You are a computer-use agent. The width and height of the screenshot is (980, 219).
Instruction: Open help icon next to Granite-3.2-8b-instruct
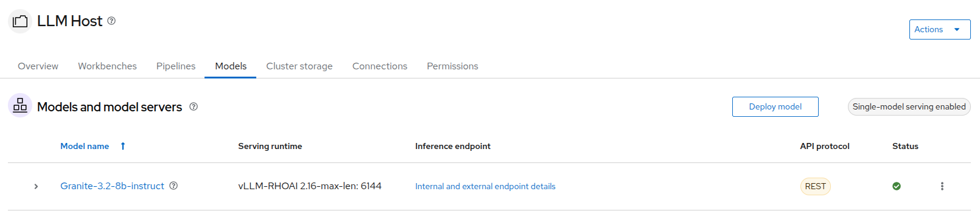click(x=173, y=186)
